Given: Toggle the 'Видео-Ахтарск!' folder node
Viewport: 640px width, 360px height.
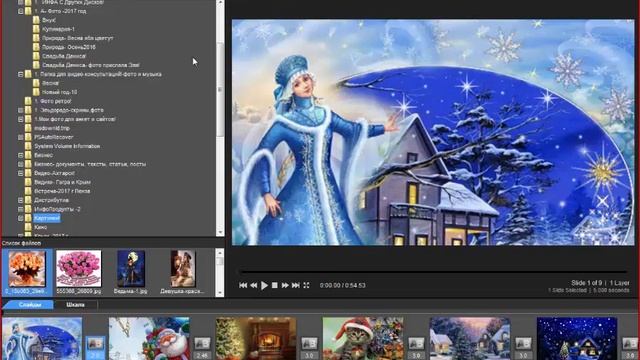Looking at the screenshot, I should click(20, 173).
